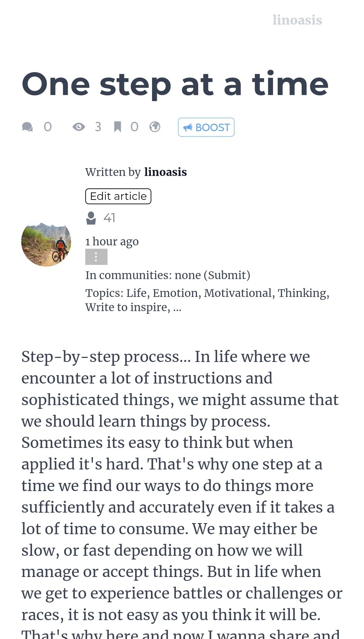
Task: Click linoasis username in header
Action: 297,20
